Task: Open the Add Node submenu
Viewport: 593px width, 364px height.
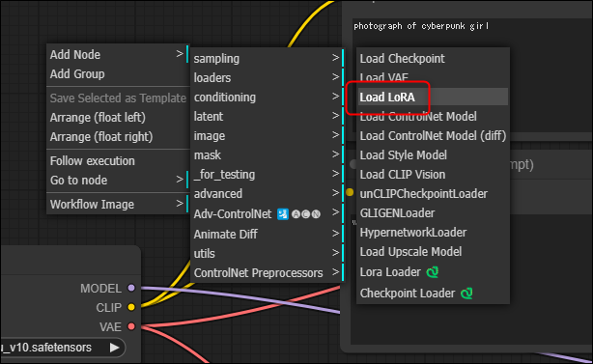Action: tap(117, 54)
